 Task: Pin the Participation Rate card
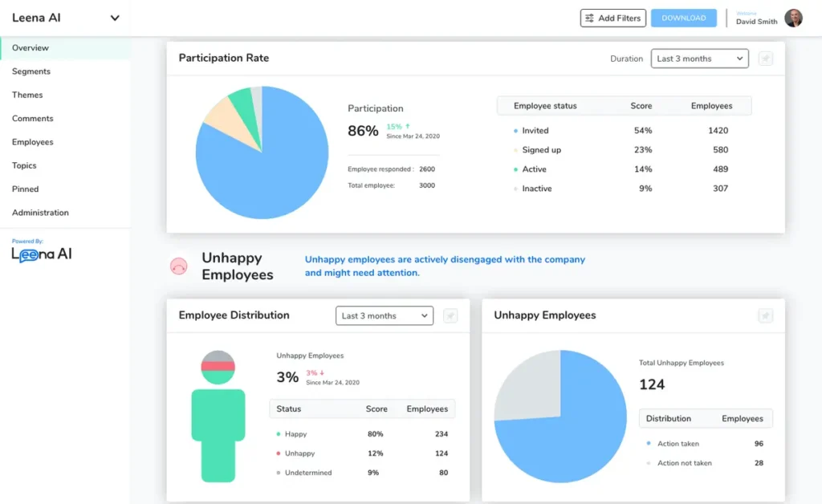click(x=767, y=59)
